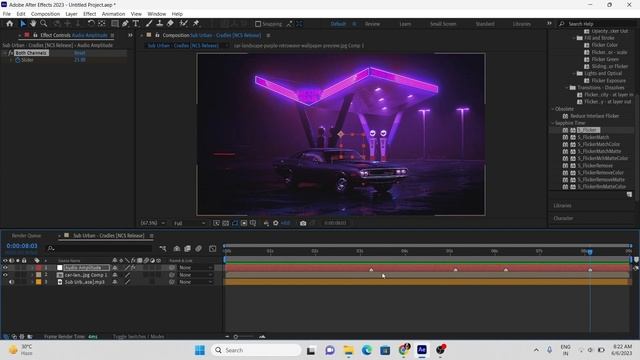Select the Hand tool
Screen dimensions: 640x360
click(x=33, y=24)
